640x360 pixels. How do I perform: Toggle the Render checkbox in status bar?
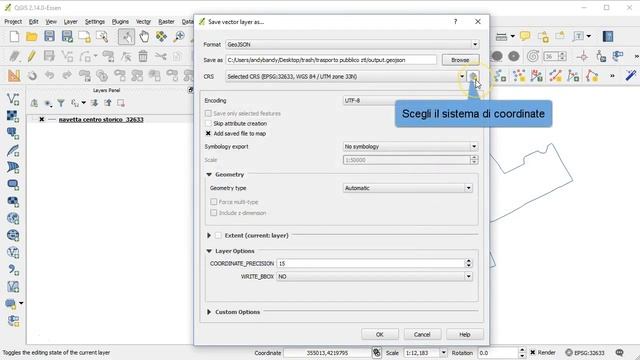pos(533,353)
